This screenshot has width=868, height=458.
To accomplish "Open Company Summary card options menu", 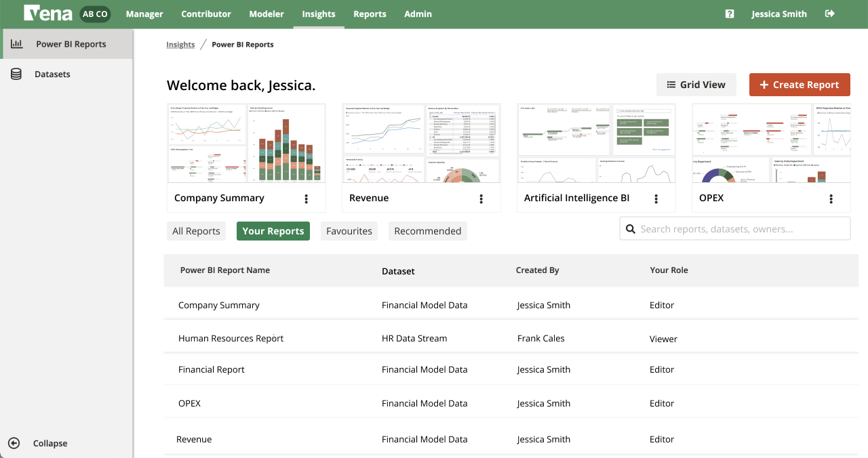I will pos(307,199).
